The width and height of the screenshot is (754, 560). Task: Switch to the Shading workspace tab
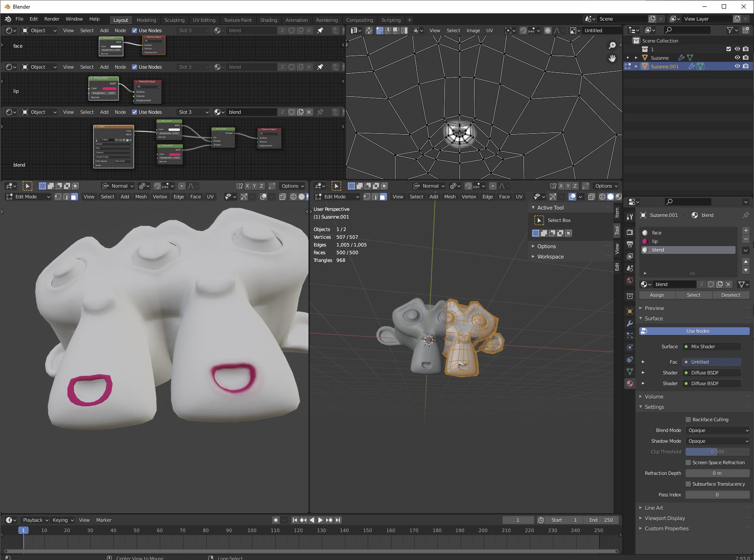(x=269, y=20)
